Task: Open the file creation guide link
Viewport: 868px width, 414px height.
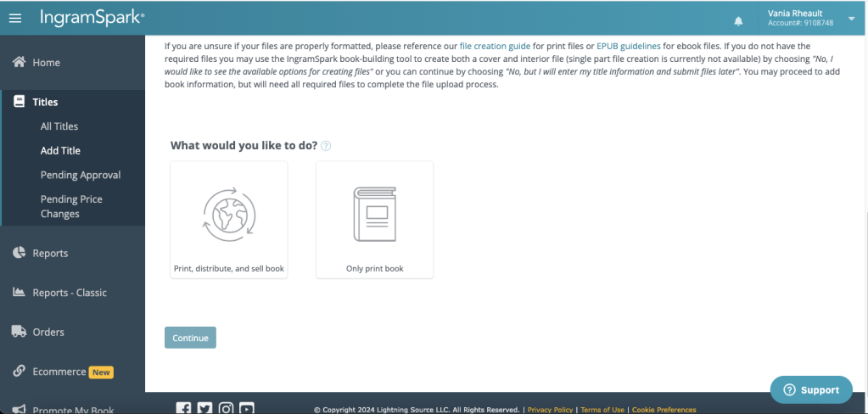Action: [495, 46]
